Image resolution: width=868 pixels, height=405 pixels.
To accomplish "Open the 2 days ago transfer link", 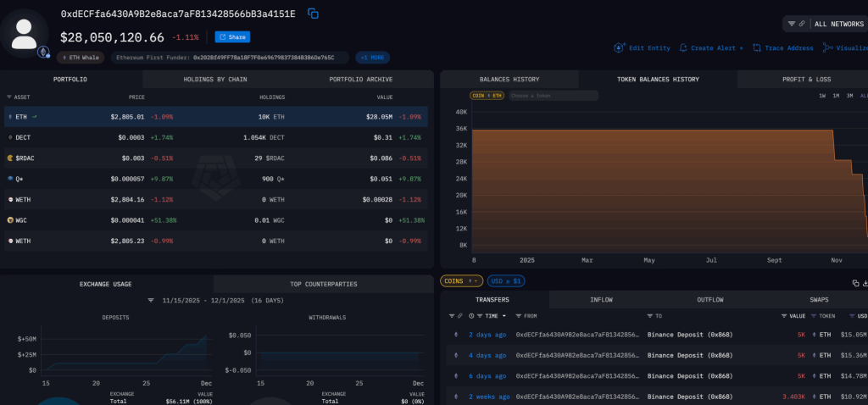I will tap(487, 335).
